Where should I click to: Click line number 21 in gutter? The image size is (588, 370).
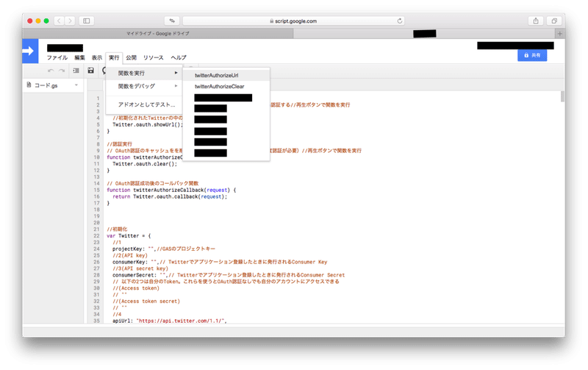pos(96,230)
